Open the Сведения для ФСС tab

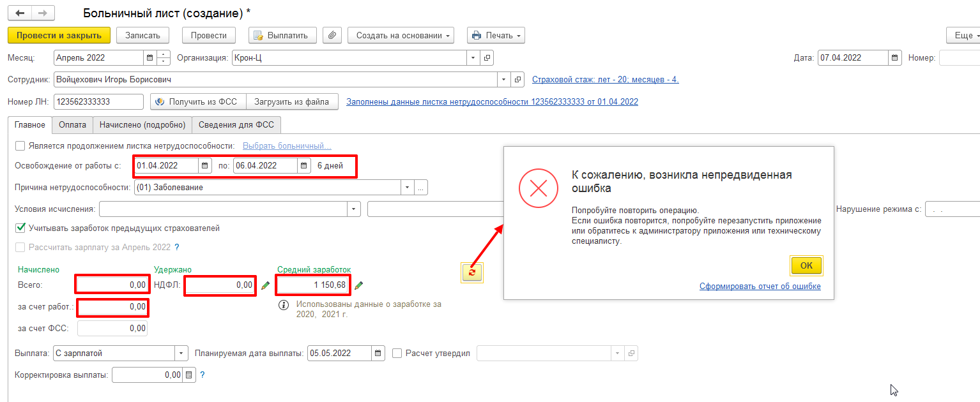pos(236,125)
